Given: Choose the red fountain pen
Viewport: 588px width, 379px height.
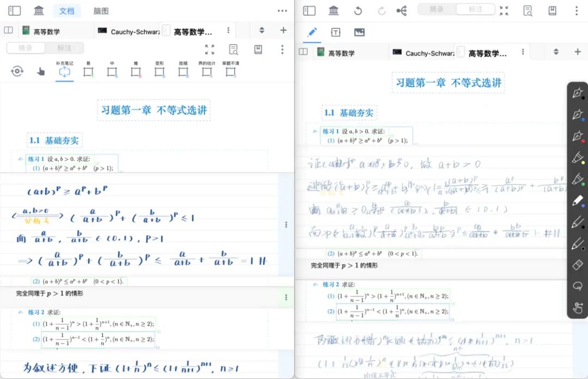Looking at the screenshot, I should tap(578, 136).
